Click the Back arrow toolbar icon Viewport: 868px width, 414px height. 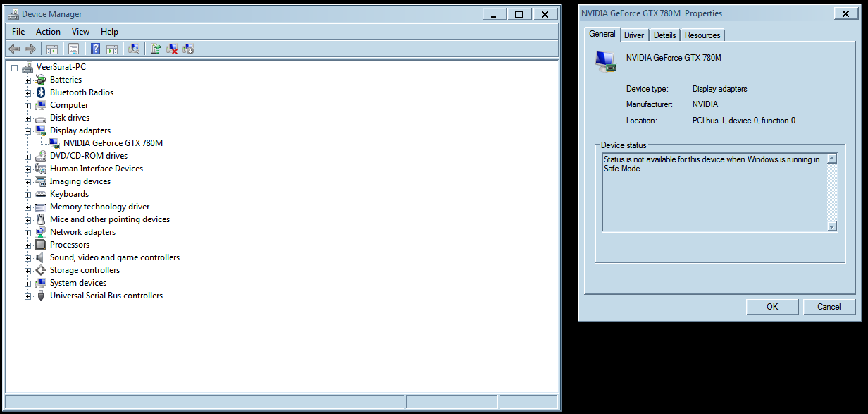click(x=13, y=49)
